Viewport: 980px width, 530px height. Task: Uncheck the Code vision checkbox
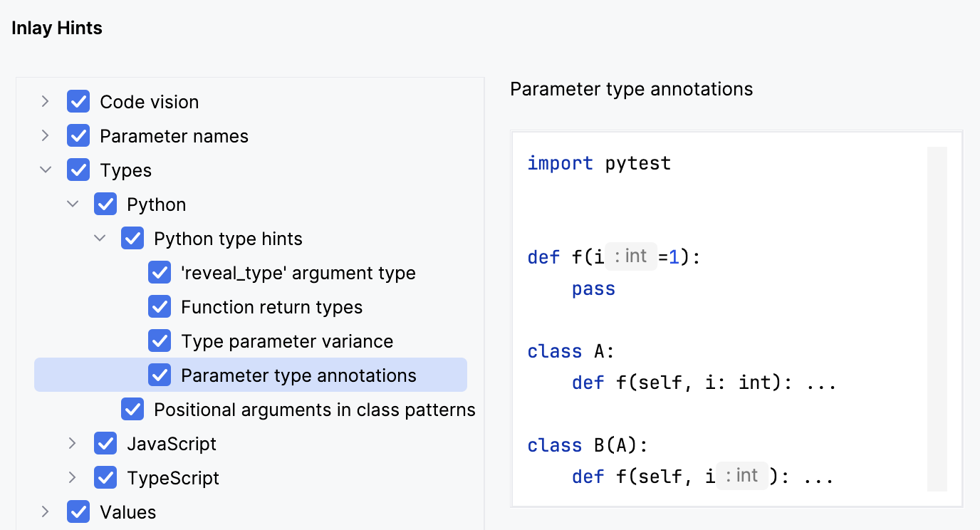[x=78, y=102]
